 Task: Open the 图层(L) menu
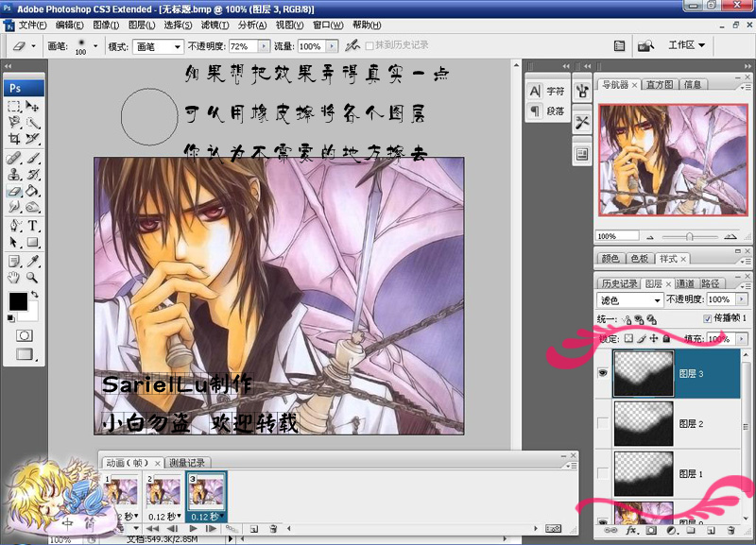click(141, 26)
